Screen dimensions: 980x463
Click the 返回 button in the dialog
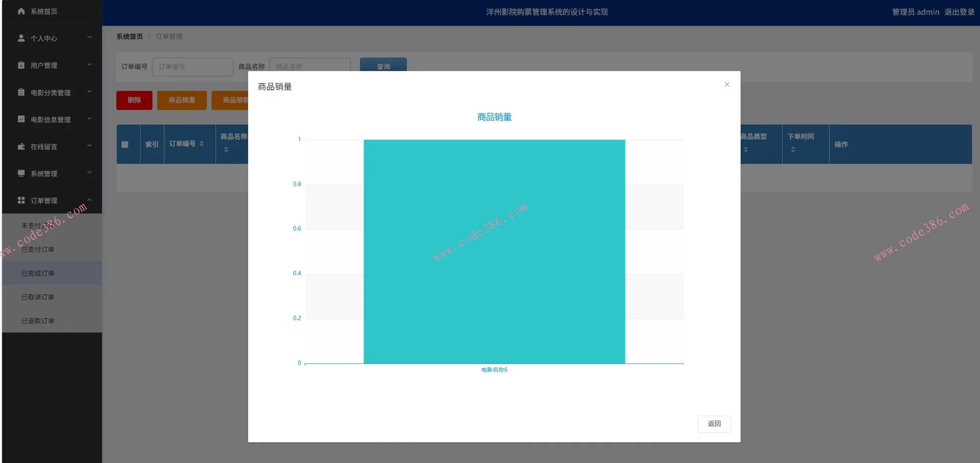click(715, 424)
